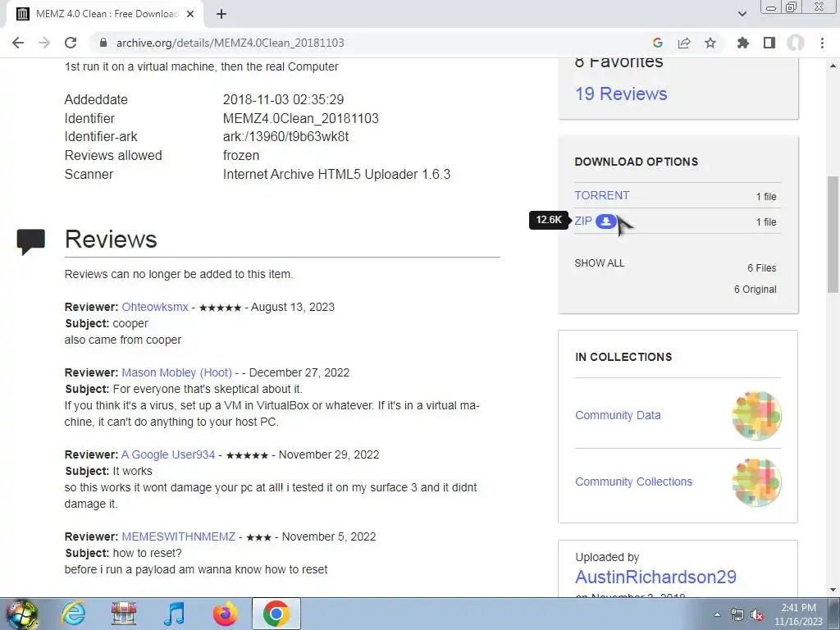Open reviewer Mason Mobley (Hoot) profile
Screen dimensions: 840x630
tap(177, 373)
